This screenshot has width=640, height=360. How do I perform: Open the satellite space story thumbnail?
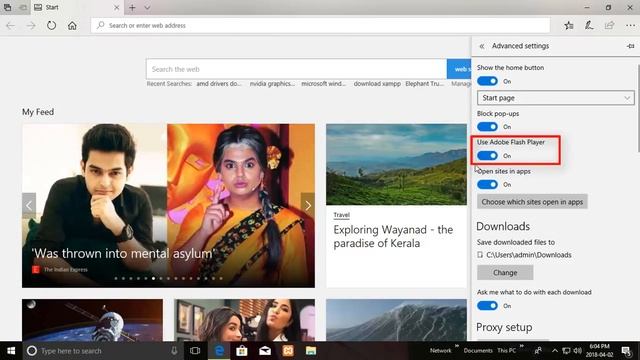coord(93,320)
